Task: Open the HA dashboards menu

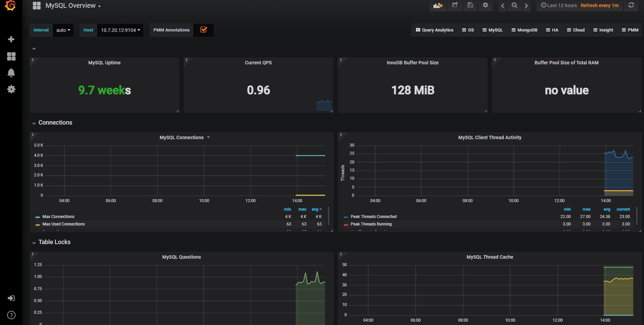Action: pyautogui.click(x=552, y=30)
